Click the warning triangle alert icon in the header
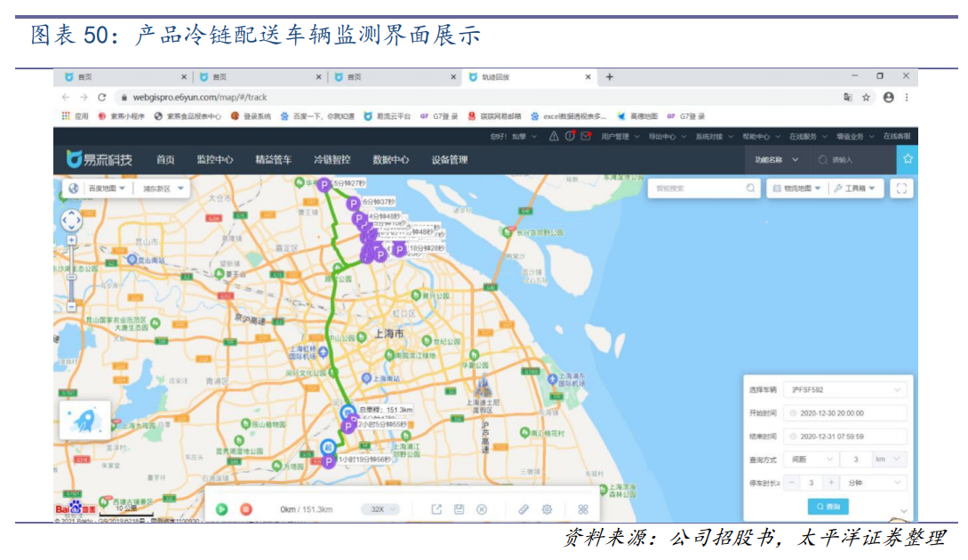 [x=554, y=137]
